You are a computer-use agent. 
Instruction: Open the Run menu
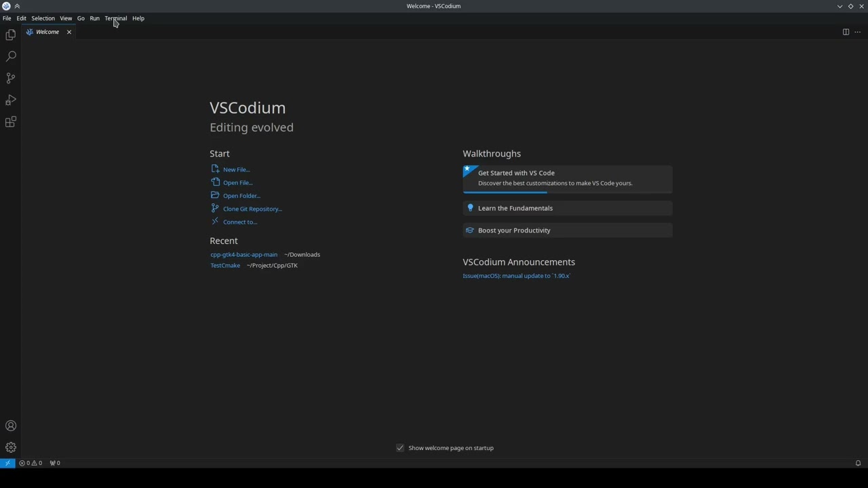(95, 18)
